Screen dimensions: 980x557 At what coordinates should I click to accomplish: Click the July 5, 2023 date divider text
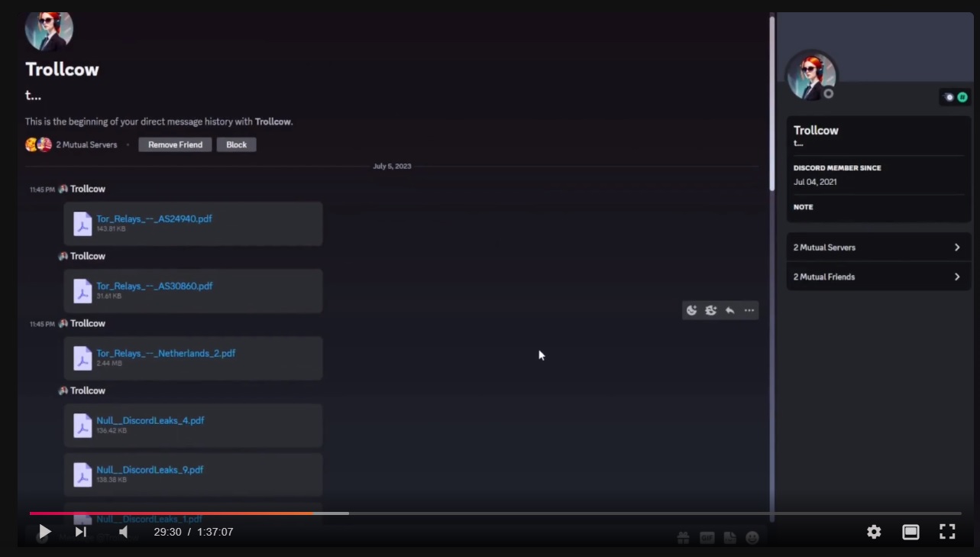392,166
